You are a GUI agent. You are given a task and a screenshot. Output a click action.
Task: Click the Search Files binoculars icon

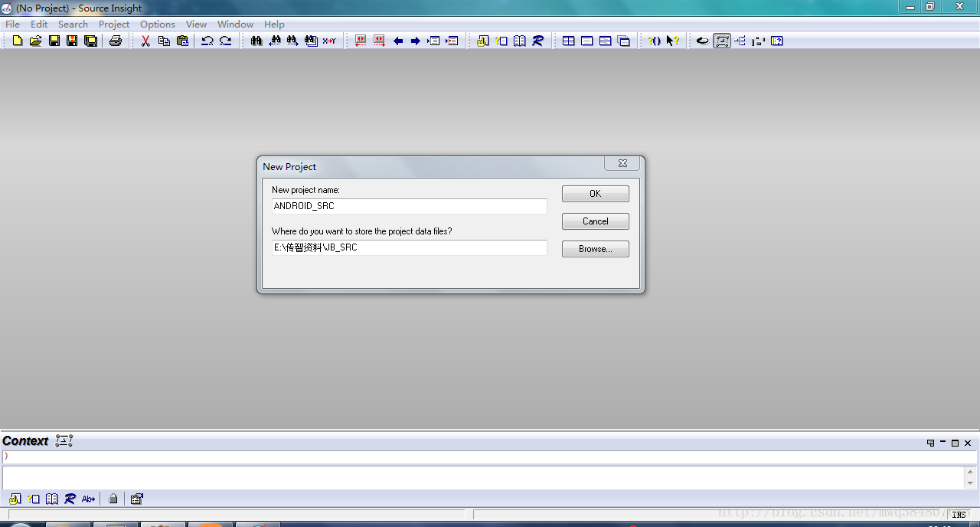pos(311,41)
